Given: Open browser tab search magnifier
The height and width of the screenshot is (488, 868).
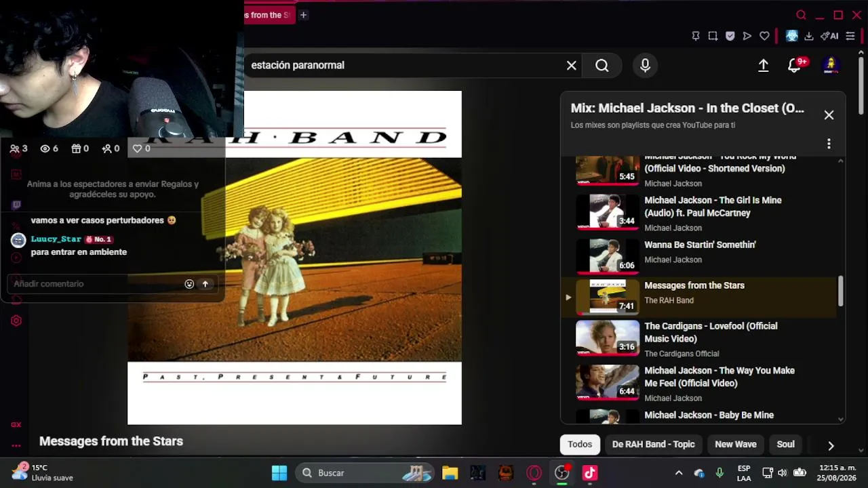Looking at the screenshot, I should coord(802,15).
